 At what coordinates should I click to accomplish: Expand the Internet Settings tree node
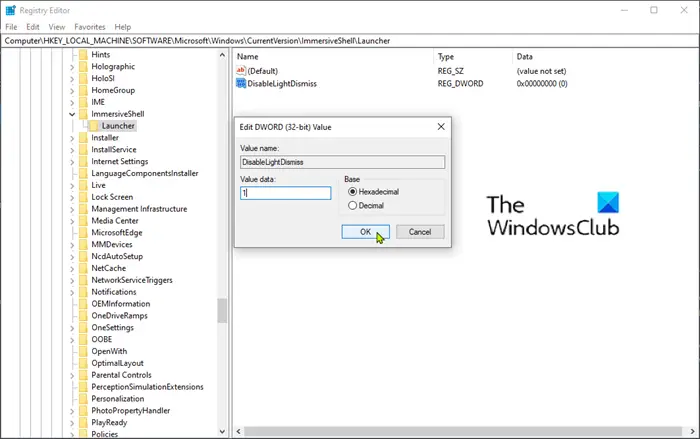[x=72, y=162]
